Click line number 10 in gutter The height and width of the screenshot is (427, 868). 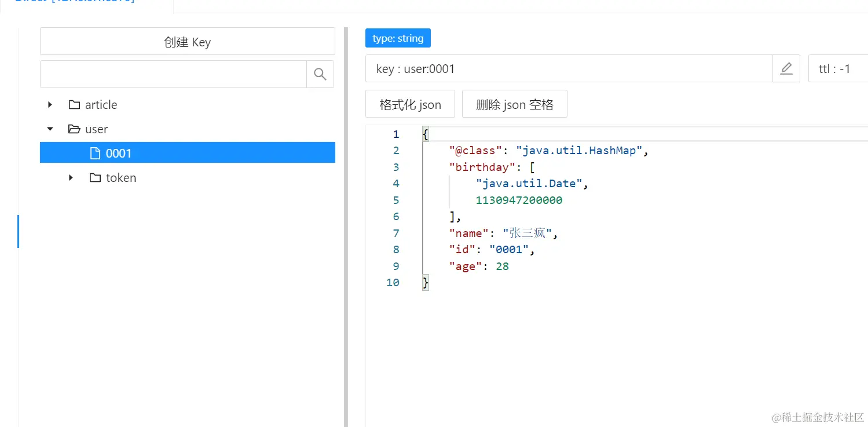point(393,283)
